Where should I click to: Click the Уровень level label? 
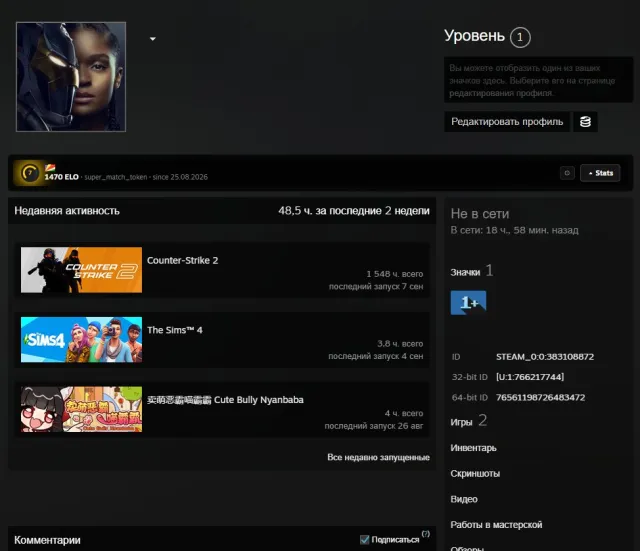point(474,36)
